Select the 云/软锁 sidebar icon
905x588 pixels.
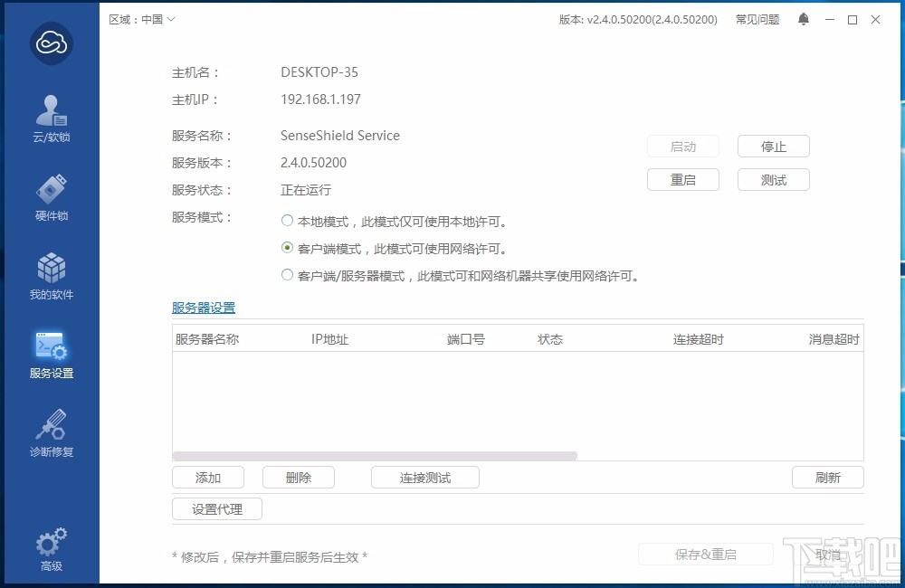pos(50,116)
